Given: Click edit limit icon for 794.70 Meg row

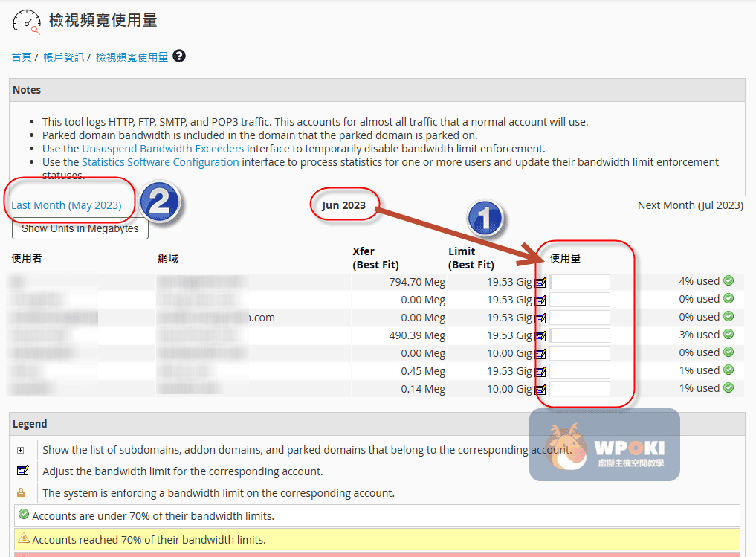Looking at the screenshot, I should pyautogui.click(x=540, y=282).
